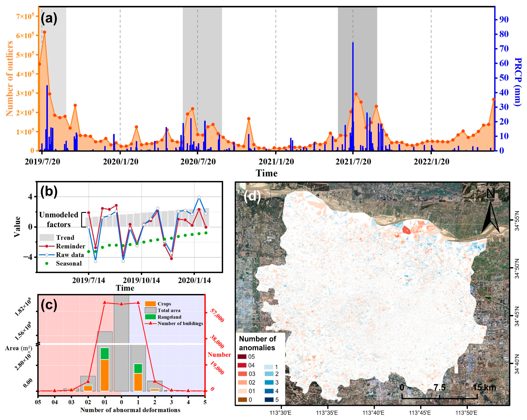Click the dark red 05 legend swatch
This screenshot has height=420, width=527.
242,357
